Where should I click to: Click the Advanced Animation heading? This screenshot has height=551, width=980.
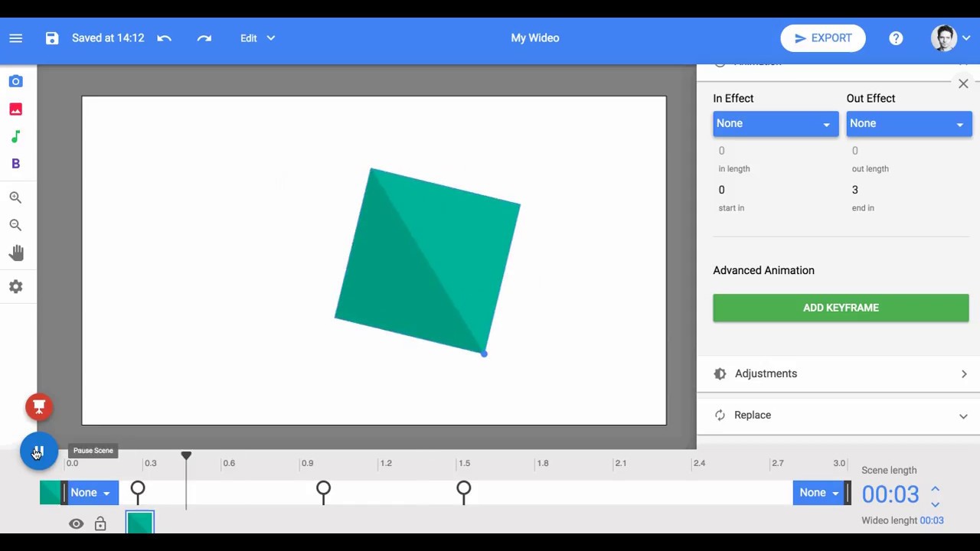coord(763,270)
